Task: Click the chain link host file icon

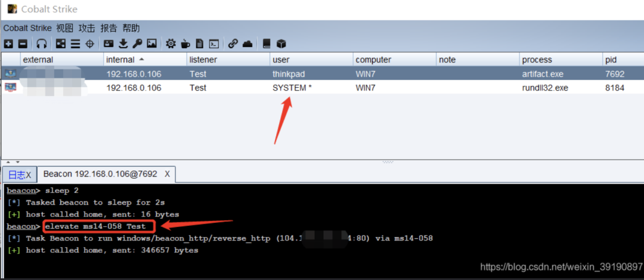Action: tap(233, 43)
